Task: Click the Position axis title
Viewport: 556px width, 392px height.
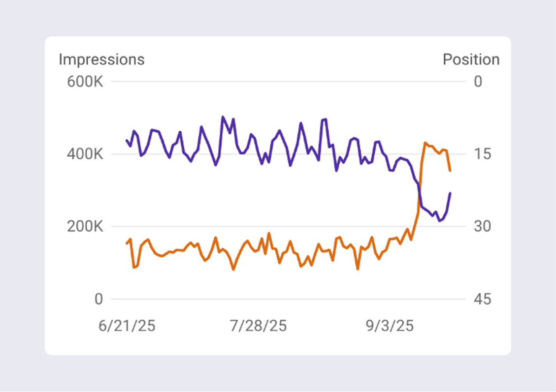Action: (471, 60)
